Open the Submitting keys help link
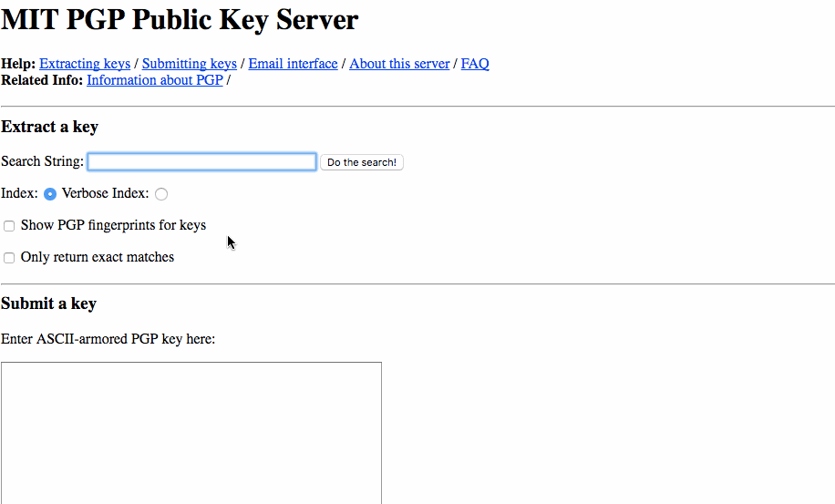Screen dimensions: 835x504 click(189, 64)
